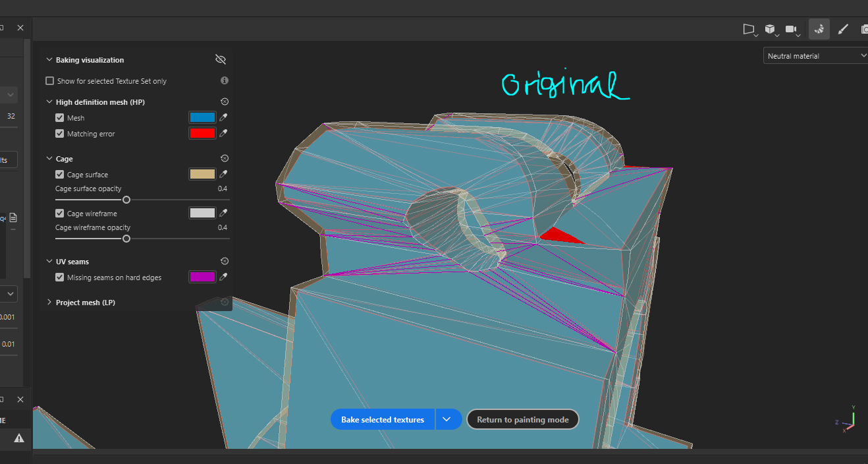Click the 3D cube view mode icon
Image resolution: width=868 pixels, height=464 pixels.
click(x=769, y=29)
